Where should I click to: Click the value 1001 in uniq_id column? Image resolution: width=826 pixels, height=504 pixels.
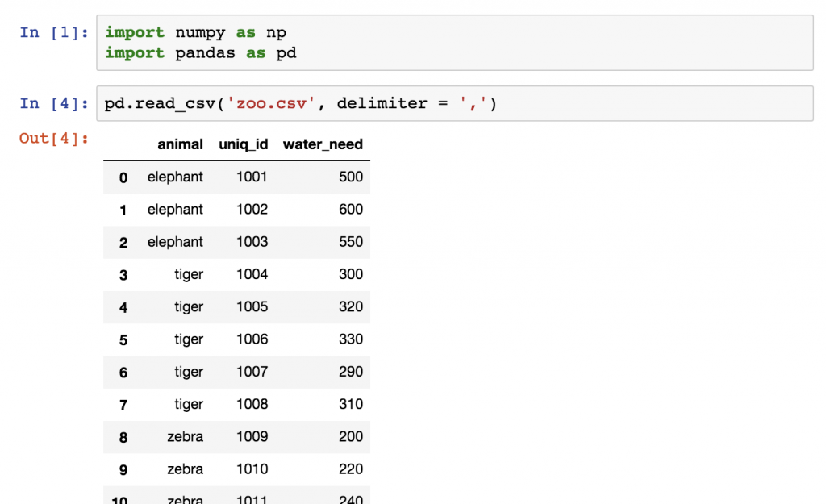tap(252, 177)
